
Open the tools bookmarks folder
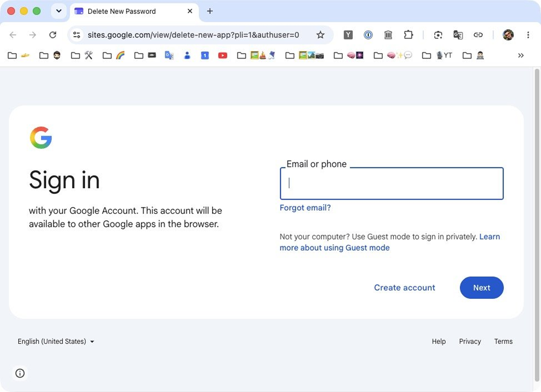(x=82, y=55)
